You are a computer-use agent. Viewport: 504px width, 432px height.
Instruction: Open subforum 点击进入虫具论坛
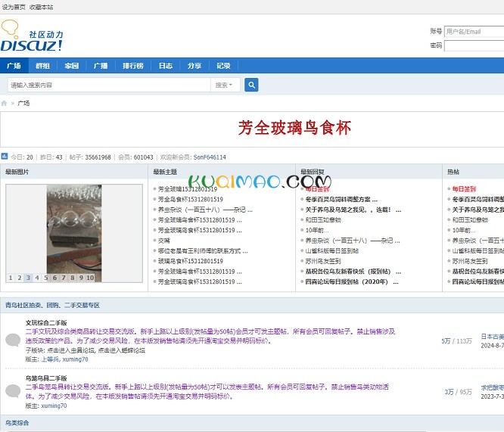coord(70,350)
